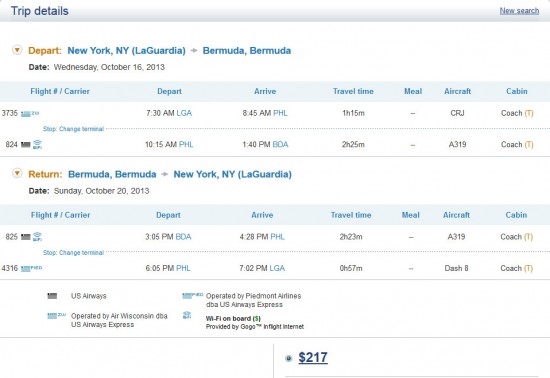Click US Airways logo in the legend

click(x=52, y=296)
